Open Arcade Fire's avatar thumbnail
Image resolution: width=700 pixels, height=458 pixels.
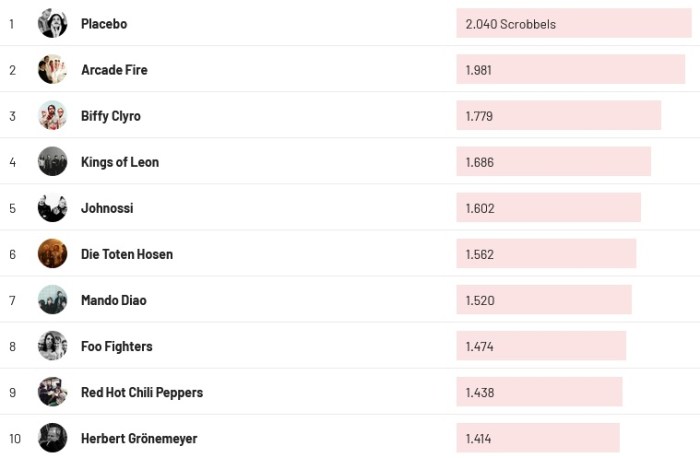52,69
